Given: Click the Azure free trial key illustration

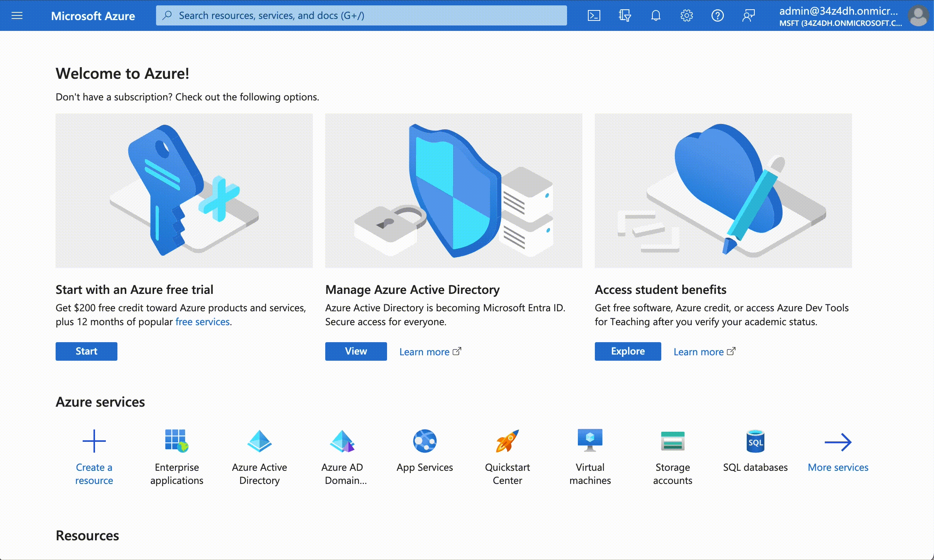Looking at the screenshot, I should pyautogui.click(x=184, y=190).
